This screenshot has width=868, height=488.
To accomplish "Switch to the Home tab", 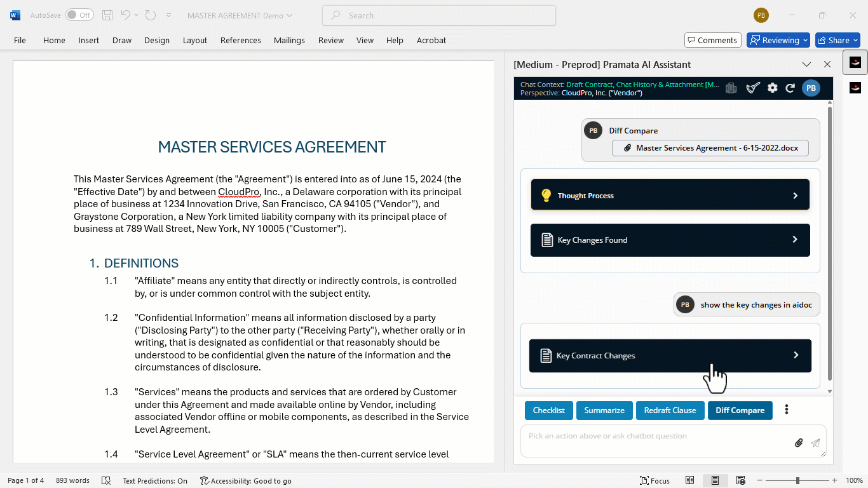I will 54,40.
